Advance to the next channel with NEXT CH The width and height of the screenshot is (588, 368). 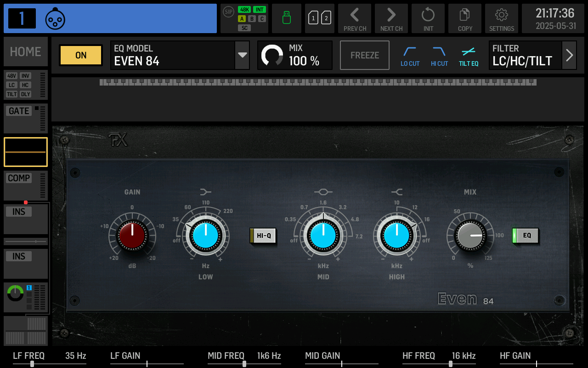(391, 18)
